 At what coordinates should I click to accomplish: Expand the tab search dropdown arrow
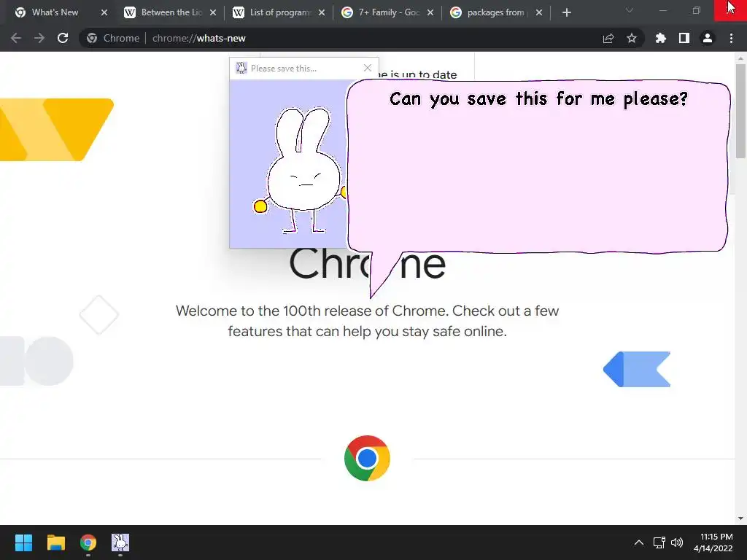[630, 10]
